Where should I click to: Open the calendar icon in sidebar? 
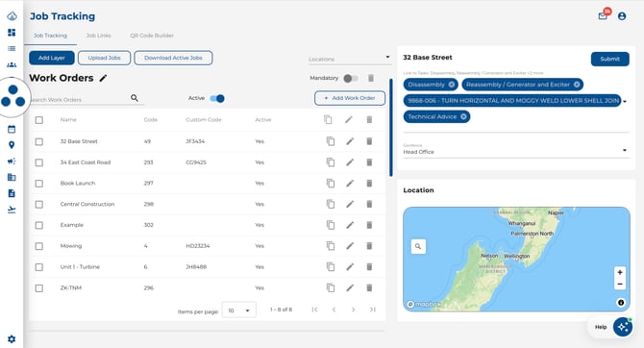coord(12,129)
